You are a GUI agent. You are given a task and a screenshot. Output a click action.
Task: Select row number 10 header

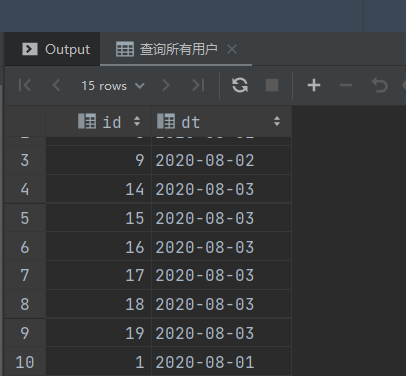pyautogui.click(x=25, y=362)
